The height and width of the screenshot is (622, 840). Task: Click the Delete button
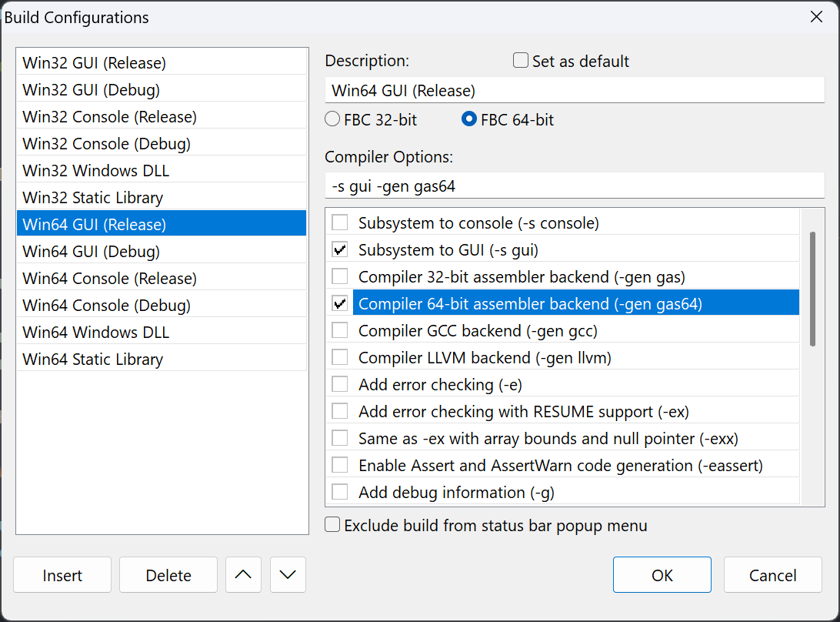click(168, 575)
